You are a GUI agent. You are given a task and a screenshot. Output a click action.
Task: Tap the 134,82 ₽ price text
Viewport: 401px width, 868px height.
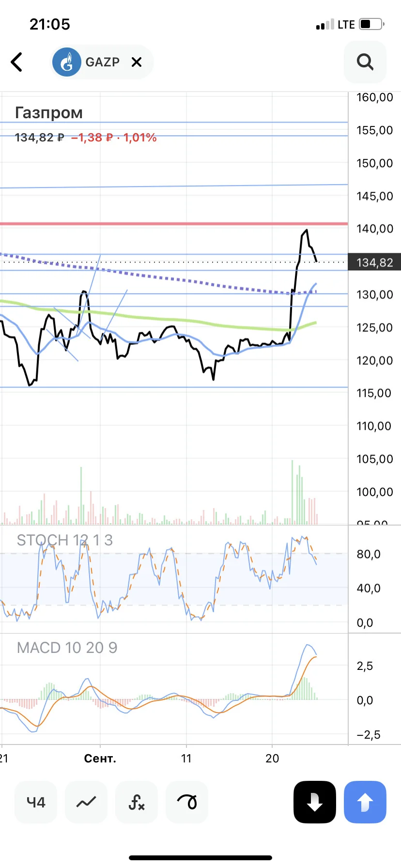click(39, 138)
